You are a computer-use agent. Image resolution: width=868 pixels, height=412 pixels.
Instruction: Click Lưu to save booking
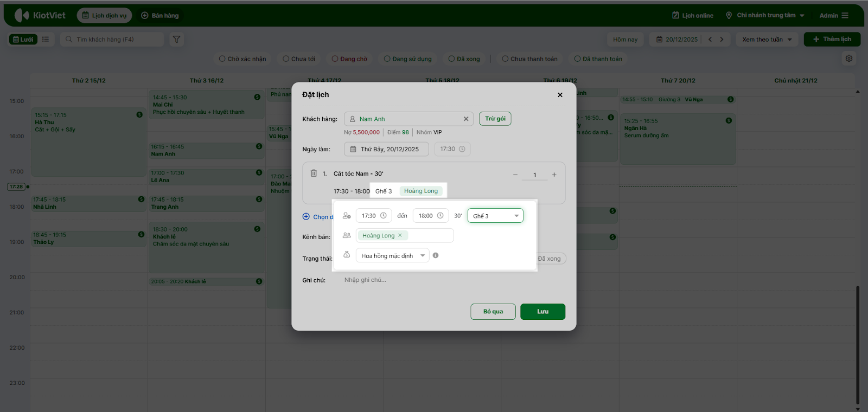pos(542,312)
